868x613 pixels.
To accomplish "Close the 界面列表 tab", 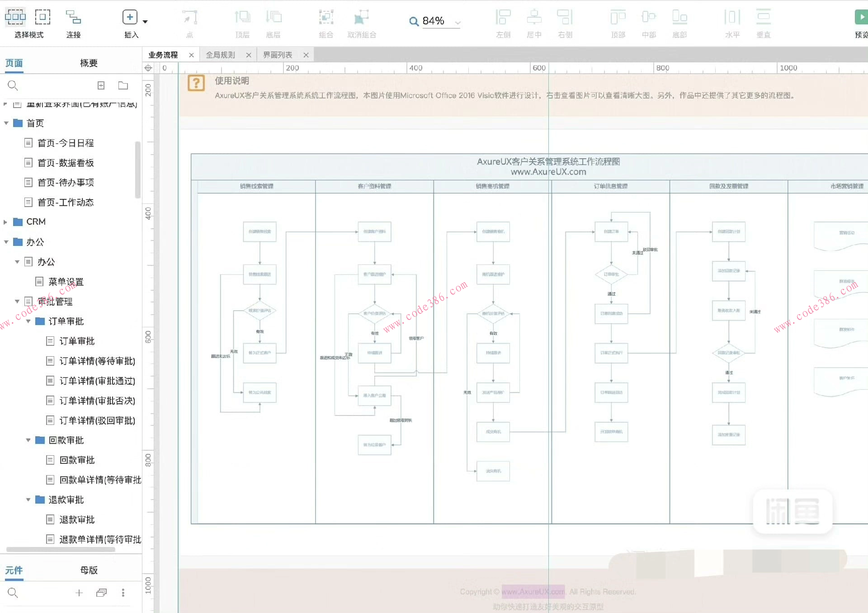I will point(306,55).
